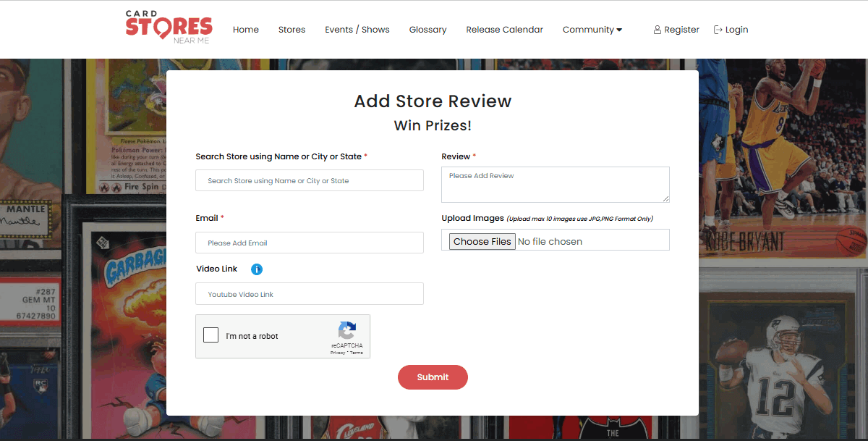Select the Home menu item
868x441 pixels.
point(246,30)
